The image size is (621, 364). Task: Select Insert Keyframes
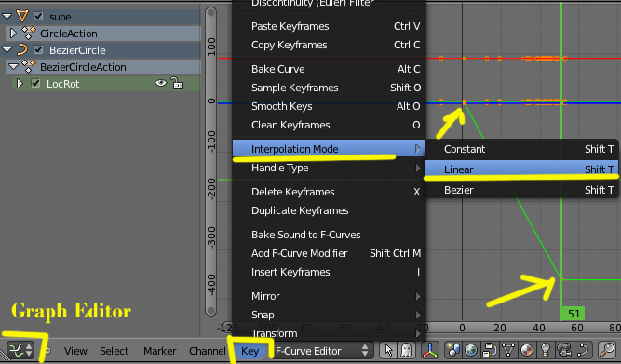pyautogui.click(x=329, y=272)
